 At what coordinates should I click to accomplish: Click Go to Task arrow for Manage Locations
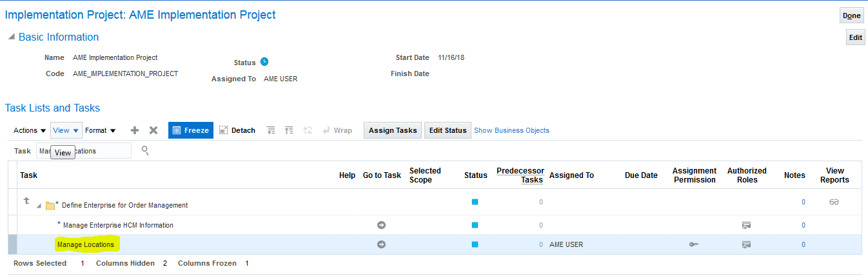coord(381,244)
